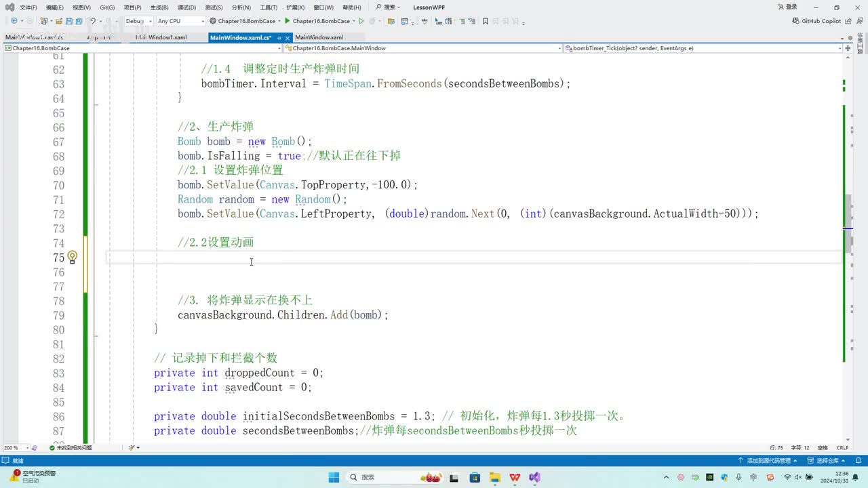868x488 pixels.
Task: Open the Any CPU platform dropdown
Action: 180,21
